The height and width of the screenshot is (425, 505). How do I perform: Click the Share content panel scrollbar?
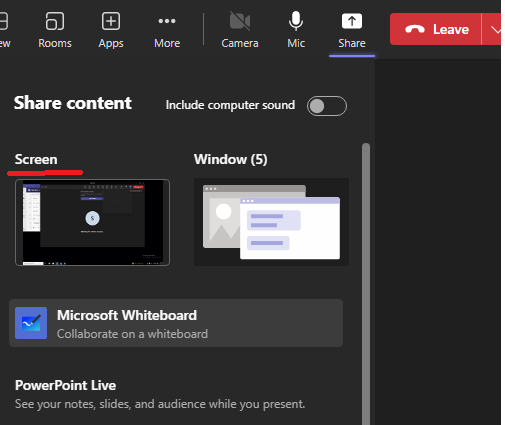pyautogui.click(x=366, y=283)
